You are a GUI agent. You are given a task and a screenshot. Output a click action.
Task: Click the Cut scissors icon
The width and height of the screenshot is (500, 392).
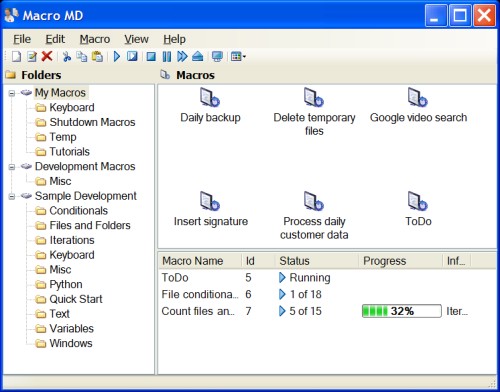pos(67,56)
